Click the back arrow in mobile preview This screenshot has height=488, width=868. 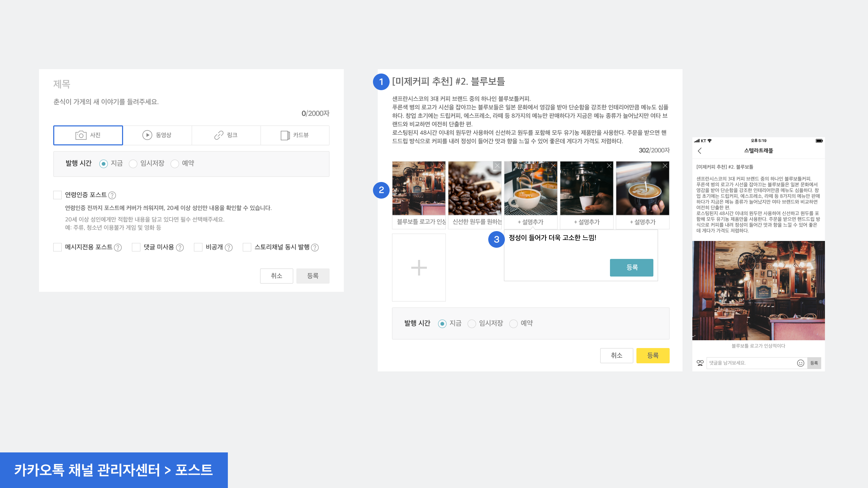click(700, 151)
